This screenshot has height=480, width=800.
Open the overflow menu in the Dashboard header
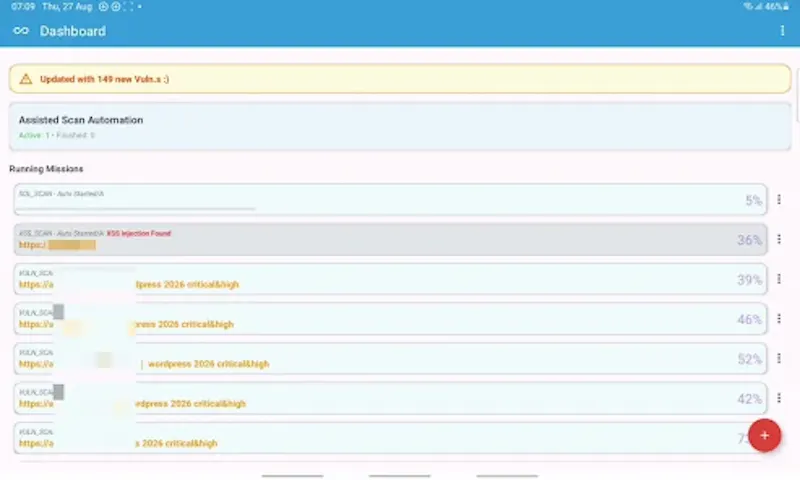click(782, 31)
